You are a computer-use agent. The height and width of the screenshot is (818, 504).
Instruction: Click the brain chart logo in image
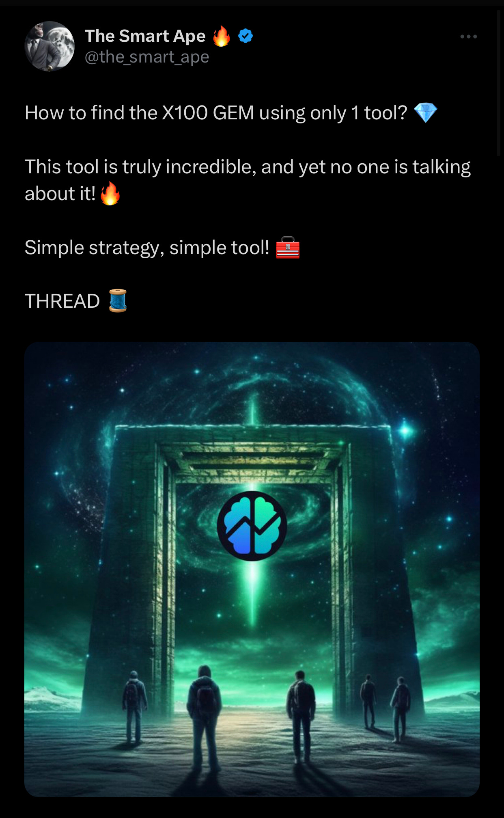point(252,526)
